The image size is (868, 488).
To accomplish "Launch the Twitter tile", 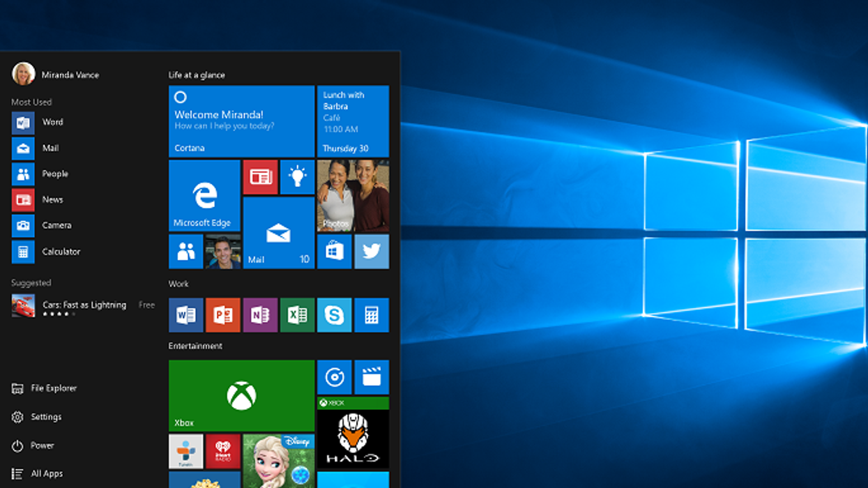I will point(372,251).
